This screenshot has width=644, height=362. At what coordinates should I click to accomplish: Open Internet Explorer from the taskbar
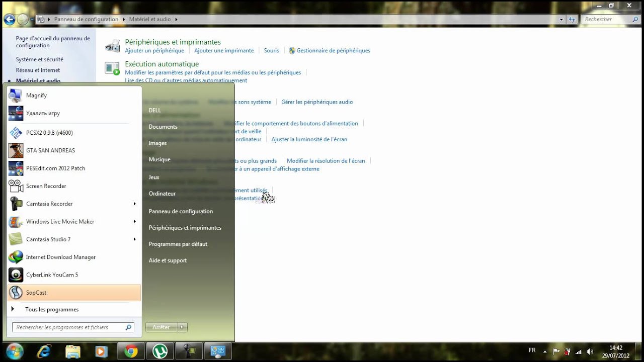pos(44,351)
